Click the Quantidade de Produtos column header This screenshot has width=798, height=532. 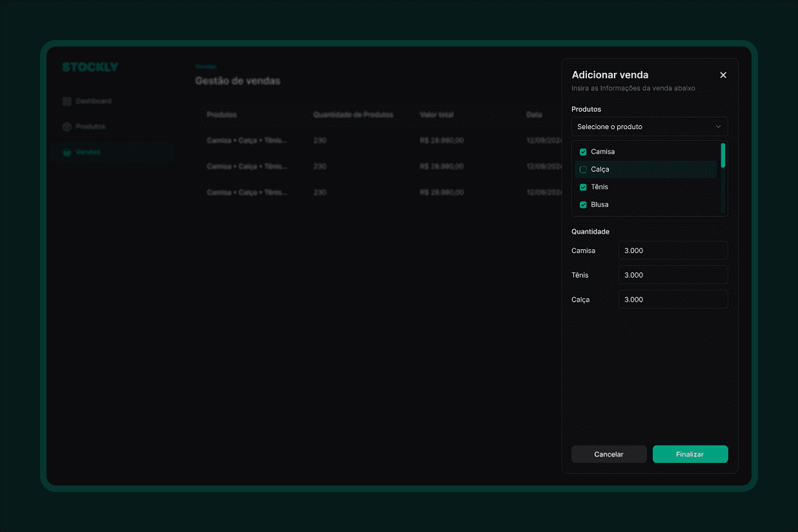(353, 114)
